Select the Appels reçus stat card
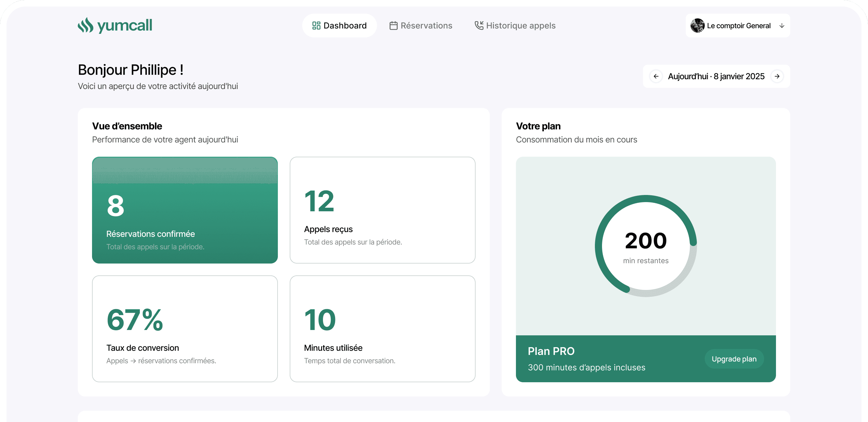 [382, 210]
